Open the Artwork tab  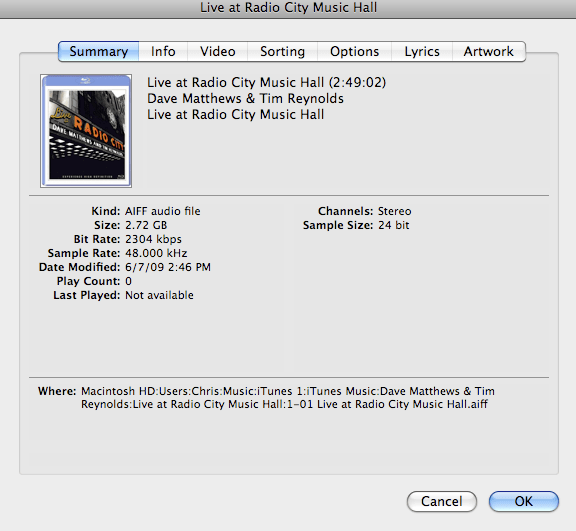(489, 51)
